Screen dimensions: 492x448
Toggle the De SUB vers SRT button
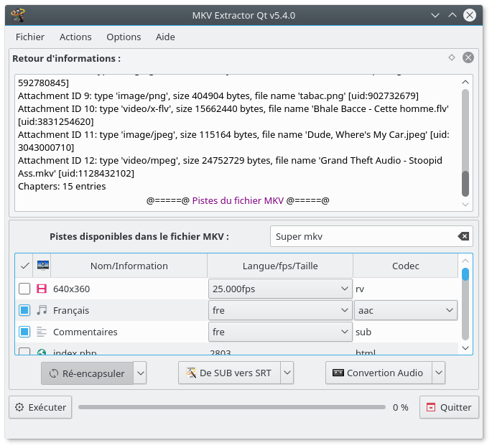[229, 373]
